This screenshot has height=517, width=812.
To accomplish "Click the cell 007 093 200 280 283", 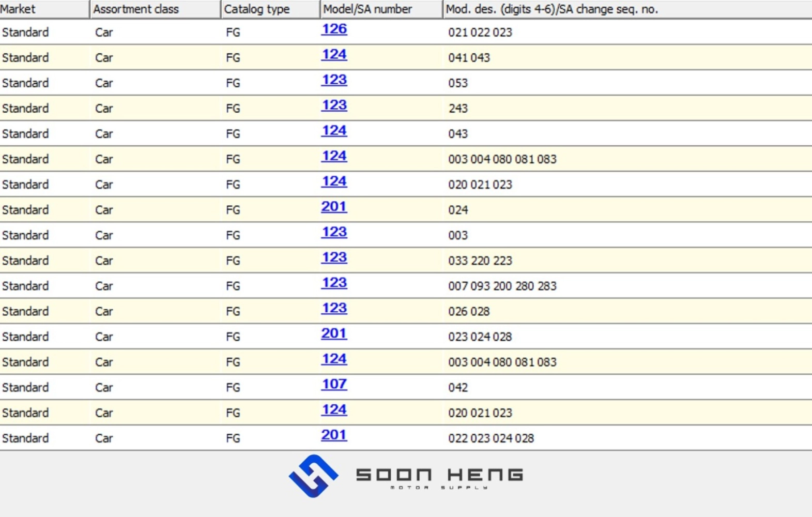I will pyautogui.click(x=502, y=286).
